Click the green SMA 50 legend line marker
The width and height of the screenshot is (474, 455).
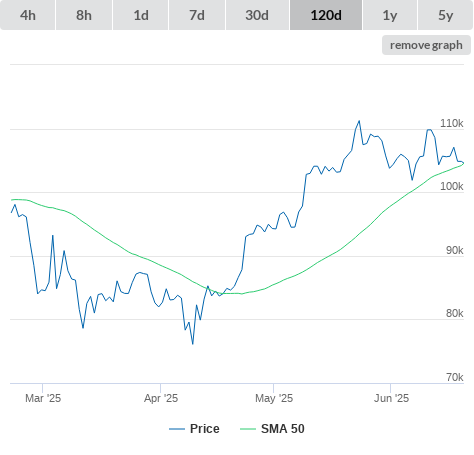[248, 429]
